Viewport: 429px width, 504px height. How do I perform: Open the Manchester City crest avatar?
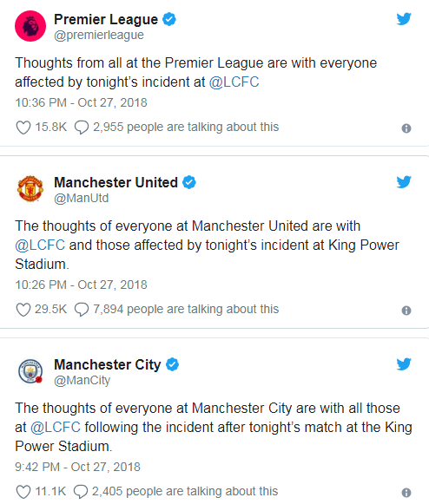click(x=30, y=371)
